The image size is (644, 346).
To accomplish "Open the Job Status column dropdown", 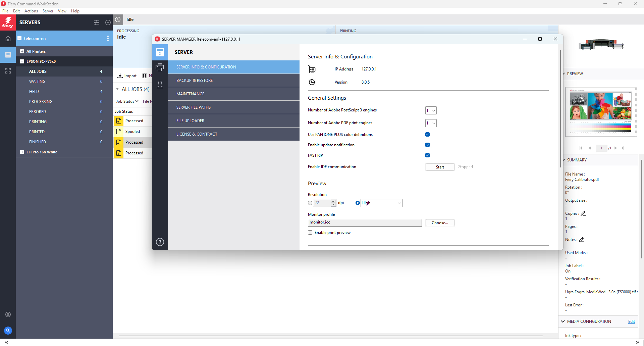I will point(127,101).
